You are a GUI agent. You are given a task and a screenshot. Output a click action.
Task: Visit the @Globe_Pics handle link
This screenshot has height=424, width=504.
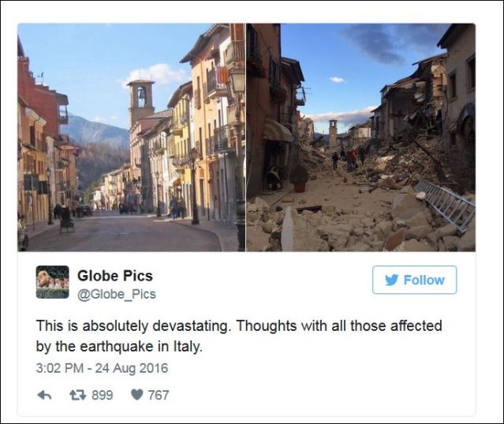click(117, 294)
